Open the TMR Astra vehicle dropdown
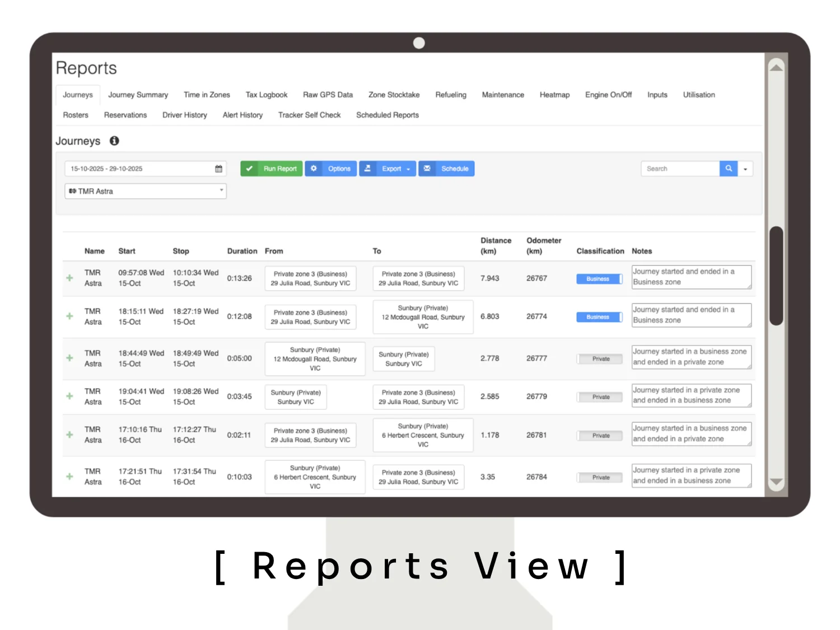 [x=146, y=192]
